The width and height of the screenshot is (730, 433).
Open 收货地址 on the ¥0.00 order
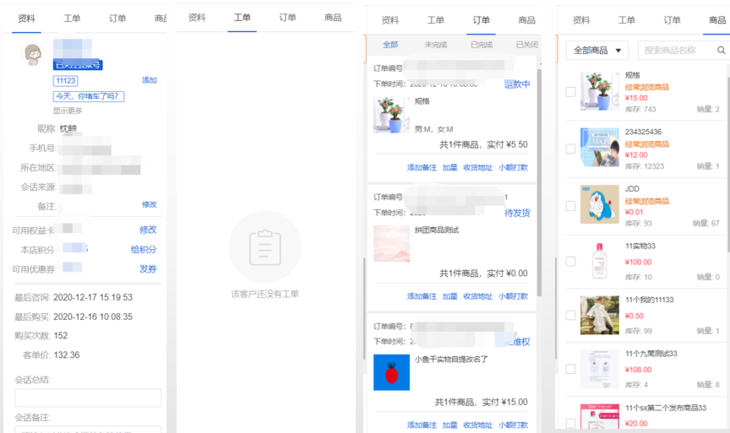point(478,297)
